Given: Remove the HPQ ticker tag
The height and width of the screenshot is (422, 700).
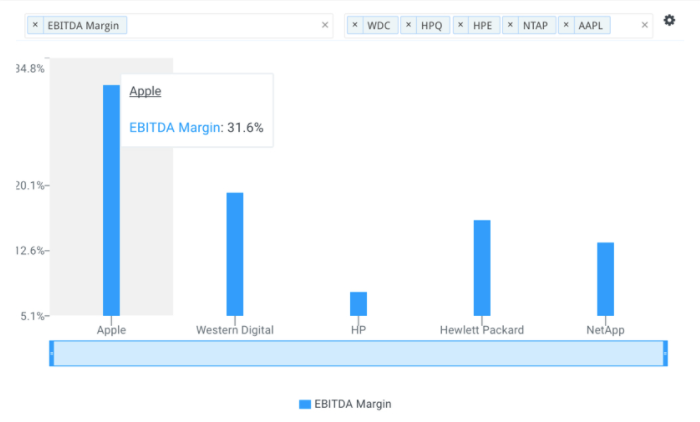Looking at the screenshot, I should pyautogui.click(x=408, y=25).
